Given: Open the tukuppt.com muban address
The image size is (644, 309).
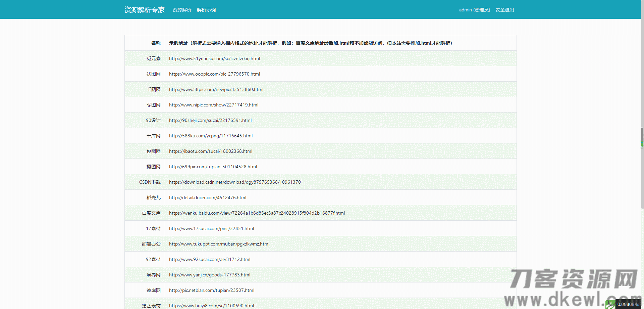Looking at the screenshot, I should [x=219, y=244].
